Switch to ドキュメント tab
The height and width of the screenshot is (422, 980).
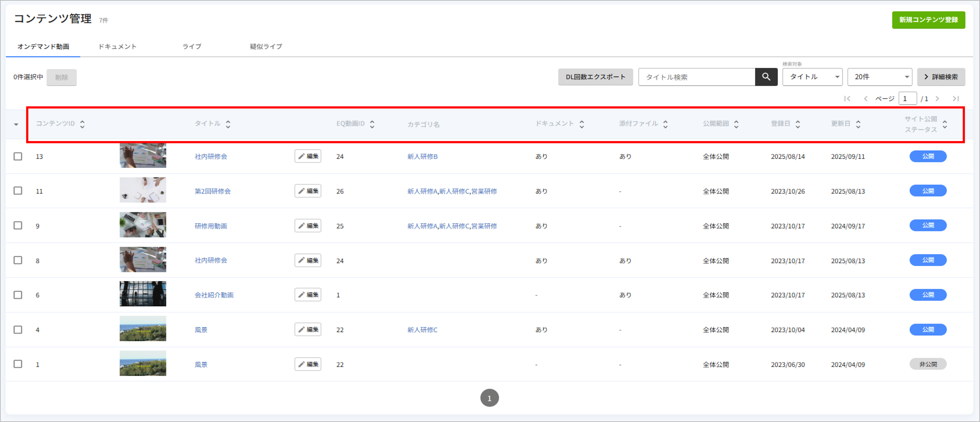point(117,46)
